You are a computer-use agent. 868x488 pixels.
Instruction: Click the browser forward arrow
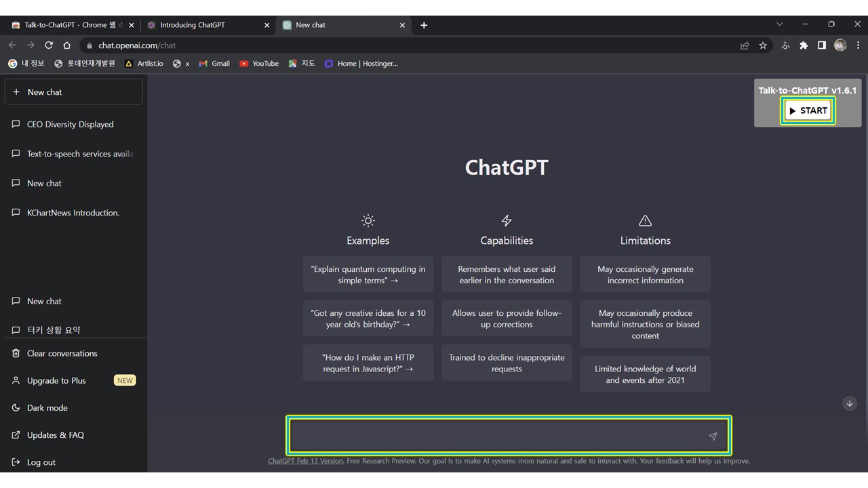[31, 45]
